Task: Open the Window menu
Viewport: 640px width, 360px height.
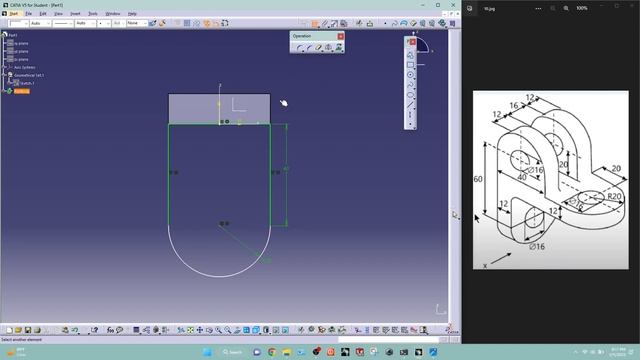Action: pyautogui.click(x=113, y=13)
